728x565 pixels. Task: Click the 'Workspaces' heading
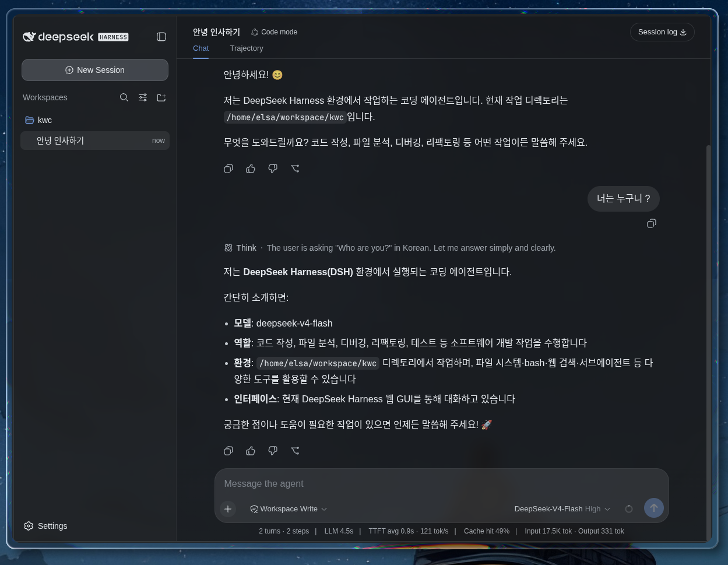[x=45, y=97]
